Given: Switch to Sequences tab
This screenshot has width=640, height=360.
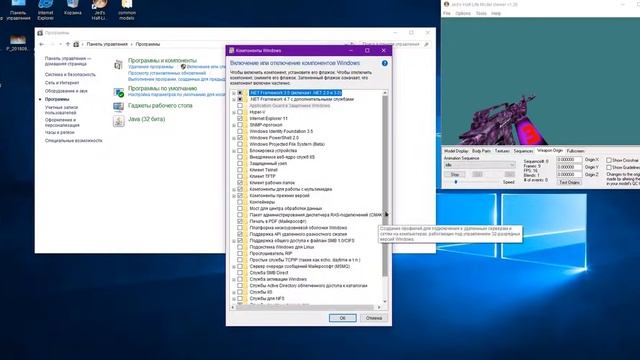Looking at the screenshot, I should pos(523,151).
